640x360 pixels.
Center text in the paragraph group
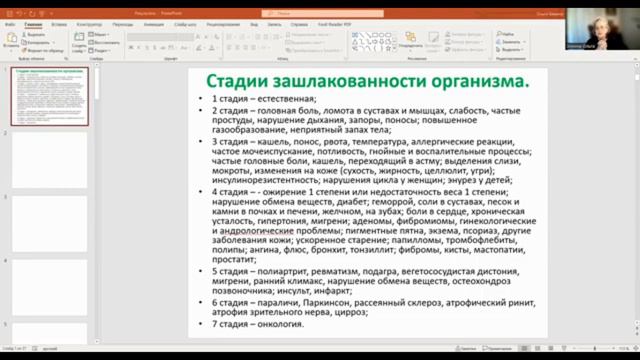click(x=237, y=48)
